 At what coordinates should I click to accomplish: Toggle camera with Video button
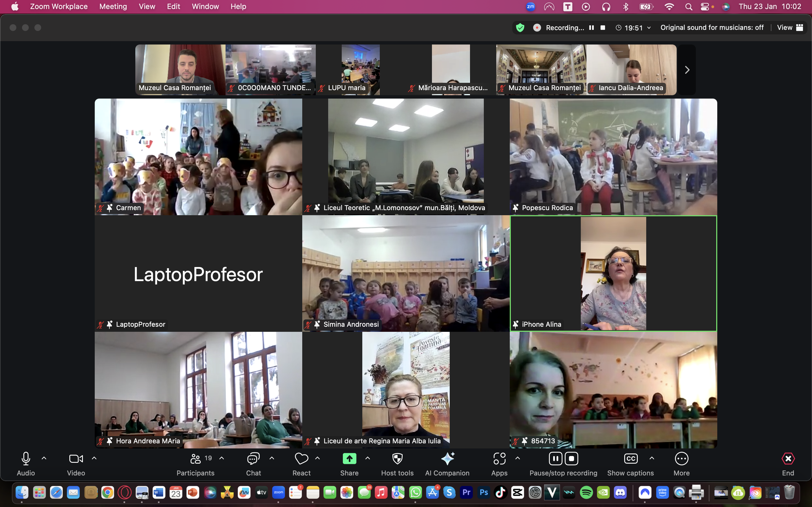coord(76,464)
